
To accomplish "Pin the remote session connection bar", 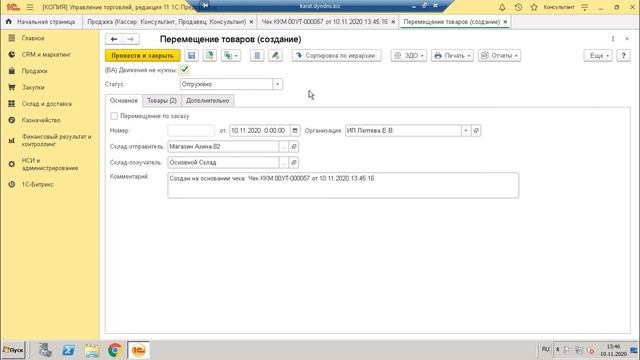I will tap(205, 6).
